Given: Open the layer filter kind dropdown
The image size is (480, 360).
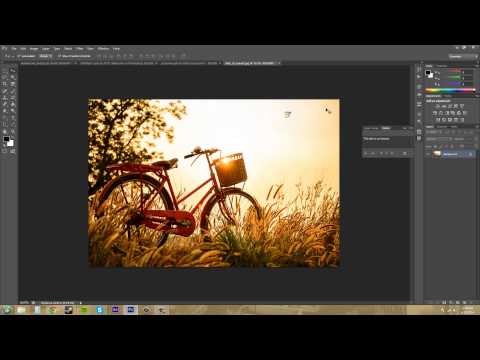Looking at the screenshot, I should (434, 132).
